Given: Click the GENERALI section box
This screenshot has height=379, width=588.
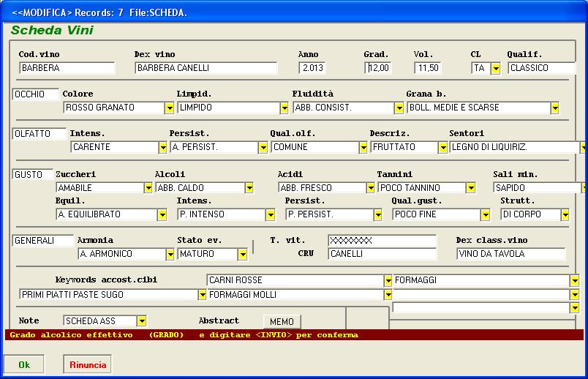Looking at the screenshot, I should [42, 241].
